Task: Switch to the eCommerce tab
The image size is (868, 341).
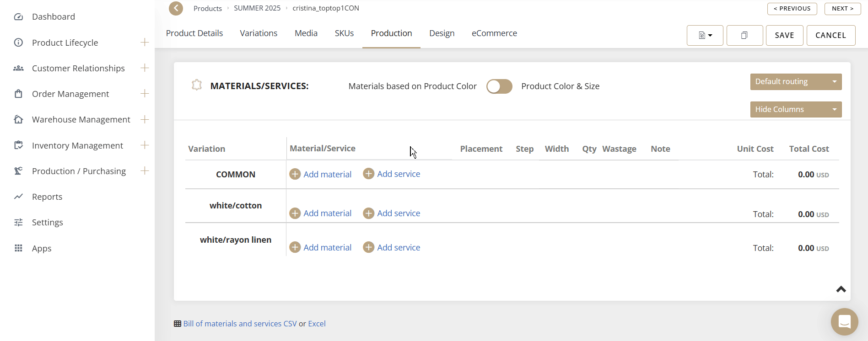Action: coord(494,33)
